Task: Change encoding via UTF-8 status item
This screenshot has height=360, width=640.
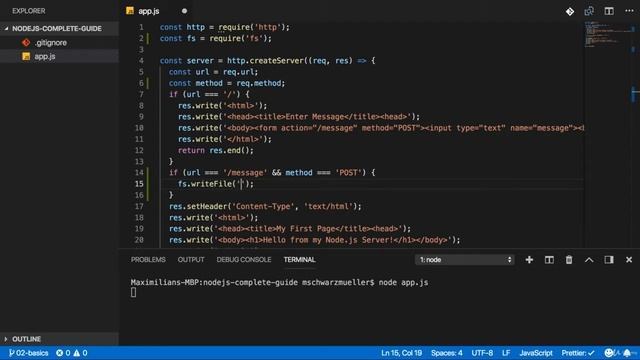Action: tap(482, 353)
